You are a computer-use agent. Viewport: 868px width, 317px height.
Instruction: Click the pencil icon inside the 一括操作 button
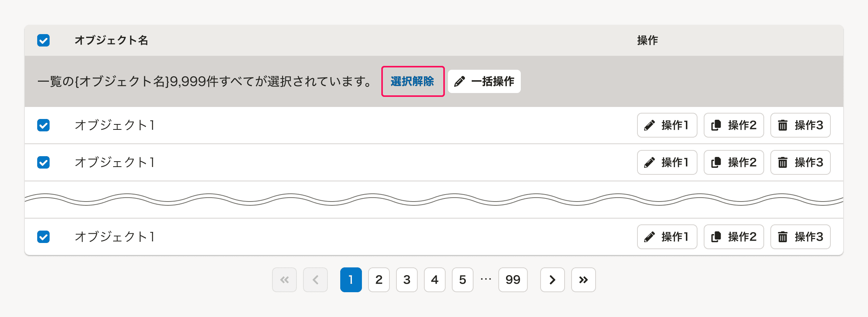pyautogui.click(x=459, y=81)
